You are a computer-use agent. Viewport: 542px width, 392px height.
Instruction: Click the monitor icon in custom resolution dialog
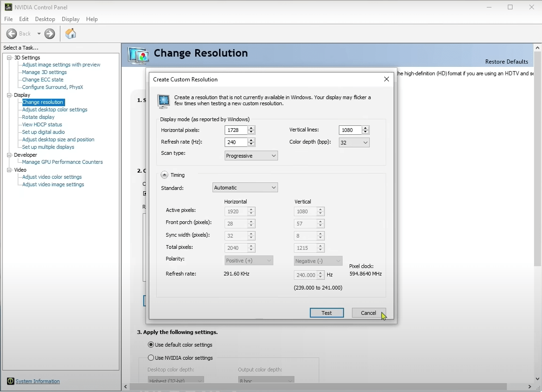(163, 101)
